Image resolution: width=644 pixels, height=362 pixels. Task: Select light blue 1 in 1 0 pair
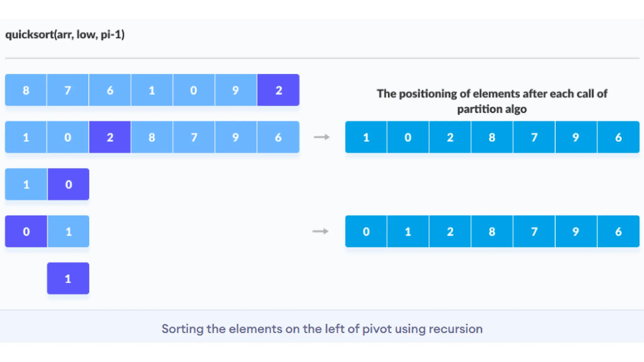[26, 184]
